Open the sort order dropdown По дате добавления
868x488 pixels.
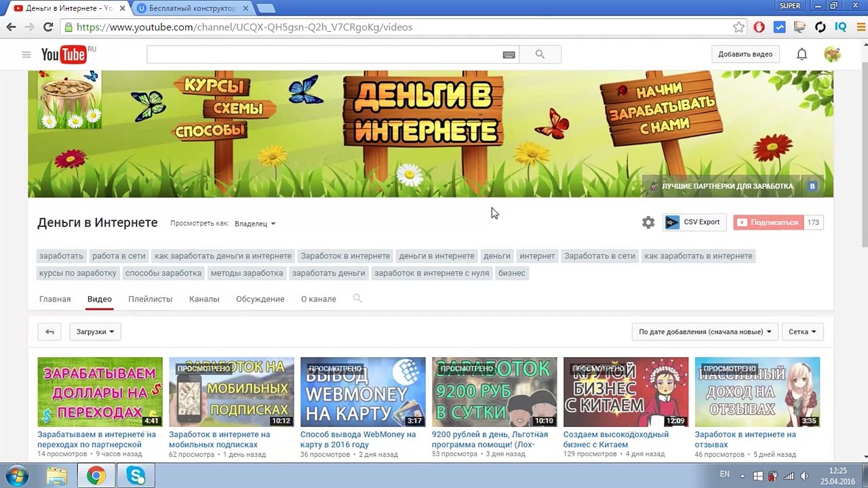(705, 332)
